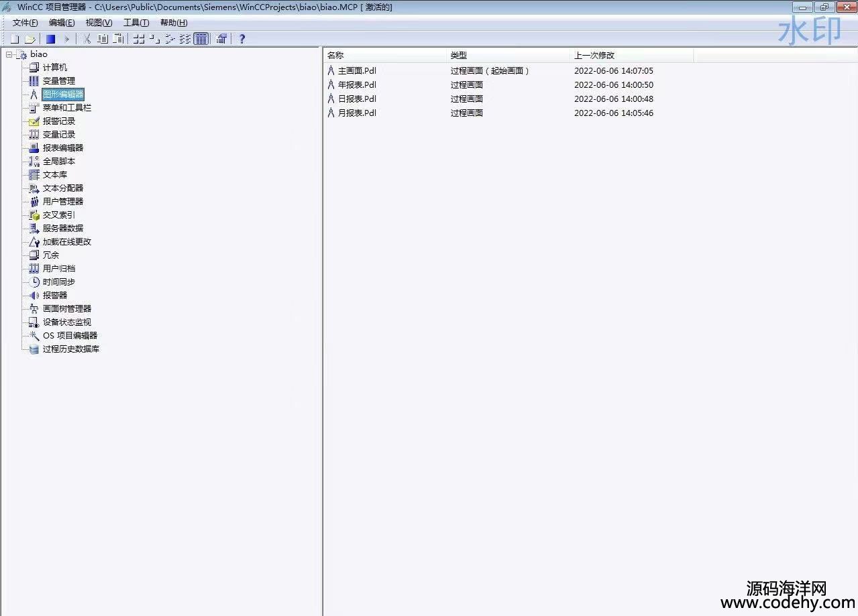Click the 报警器 horn speaker icon

(34, 296)
